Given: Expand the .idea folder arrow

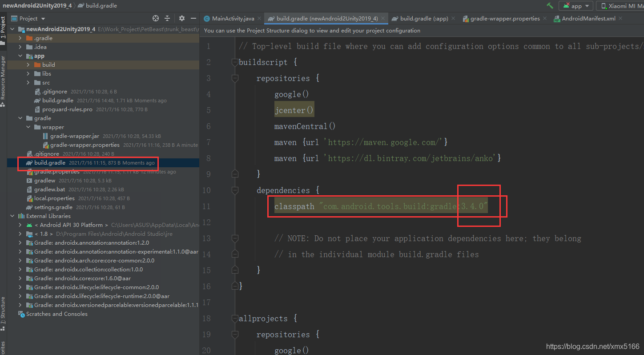Looking at the screenshot, I should point(20,47).
